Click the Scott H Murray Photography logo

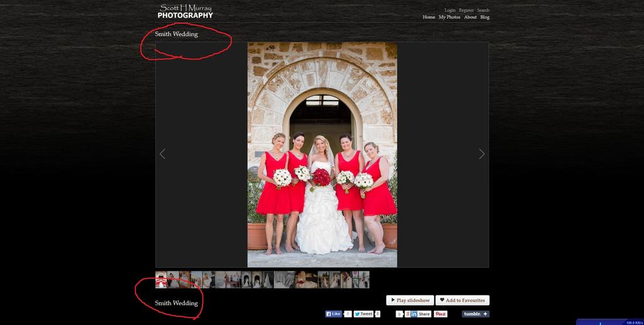pos(185,11)
